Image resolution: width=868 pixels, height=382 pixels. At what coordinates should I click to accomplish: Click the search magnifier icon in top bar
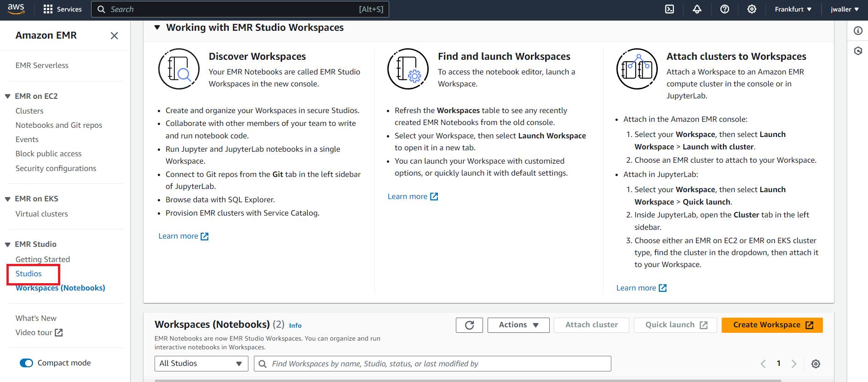pos(101,9)
